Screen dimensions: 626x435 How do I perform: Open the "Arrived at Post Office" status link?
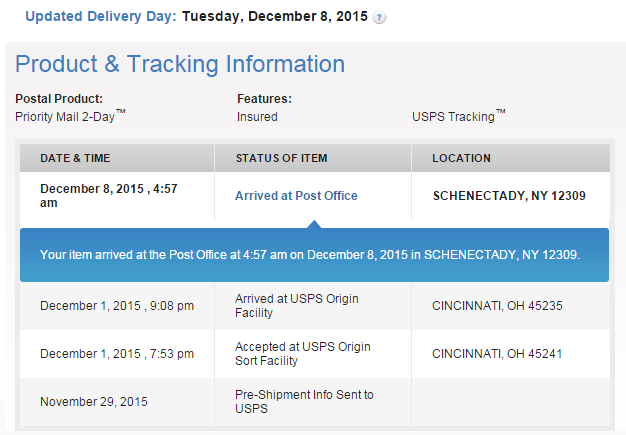pos(296,196)
